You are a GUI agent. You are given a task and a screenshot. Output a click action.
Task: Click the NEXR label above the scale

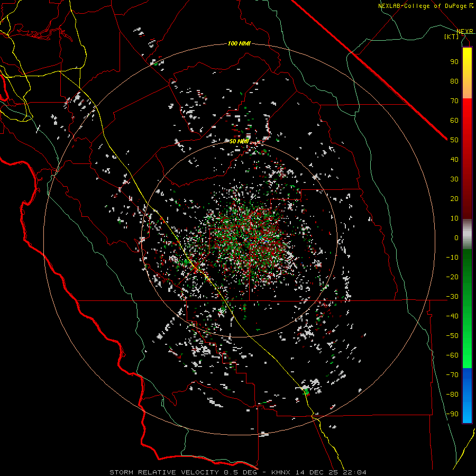[x=465, y=32]
